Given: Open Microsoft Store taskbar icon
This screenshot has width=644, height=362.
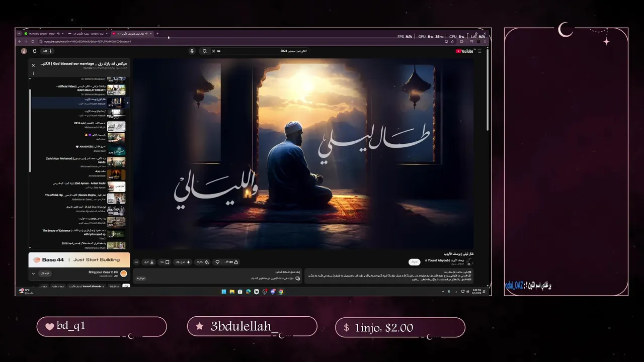Looking at the screenshot, I should [x=240, y=292].
